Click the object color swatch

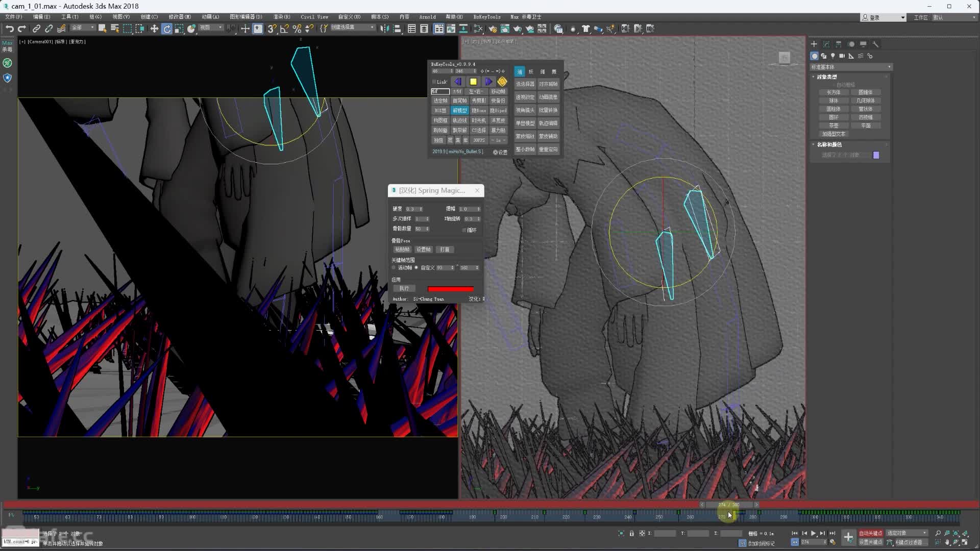click(x=876, y=155)
